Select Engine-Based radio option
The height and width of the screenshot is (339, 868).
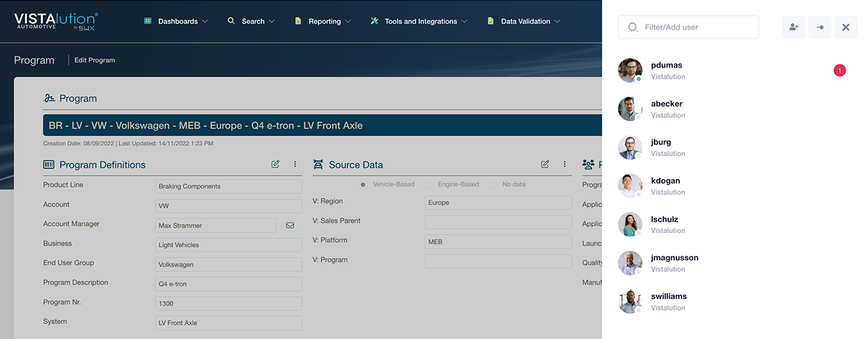click(428, 184)
